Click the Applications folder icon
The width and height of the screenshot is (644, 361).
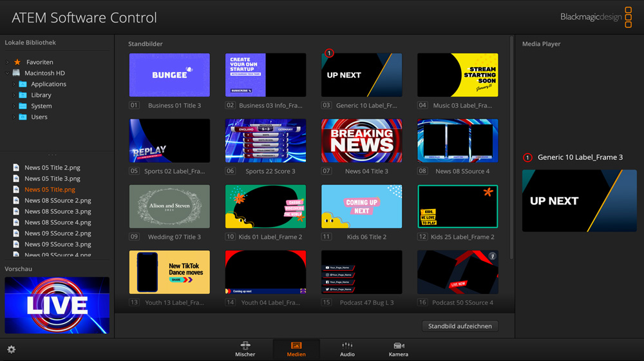pos(23,84)
